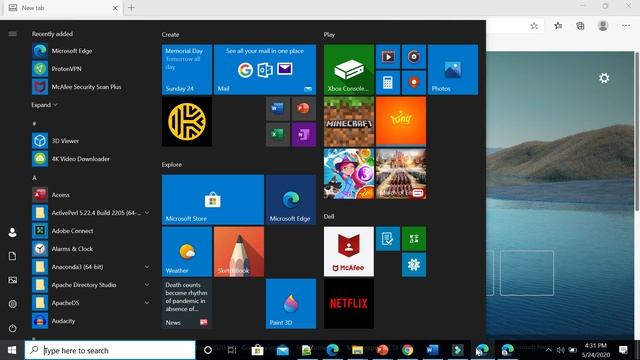Launch PowerPoint from the Office tiles
640x360 pixels.
tap(303, 109)
